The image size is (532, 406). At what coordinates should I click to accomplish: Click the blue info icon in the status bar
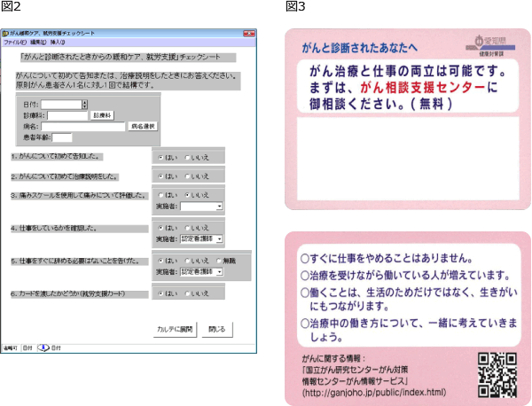coord(43,347)
